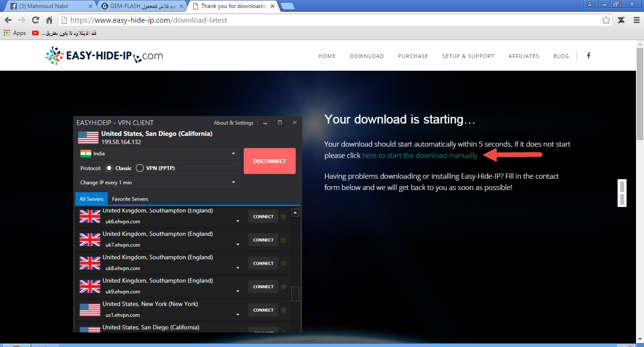Open PURCHASE in the site navigation
644x347 pixels.
(413, 56)
